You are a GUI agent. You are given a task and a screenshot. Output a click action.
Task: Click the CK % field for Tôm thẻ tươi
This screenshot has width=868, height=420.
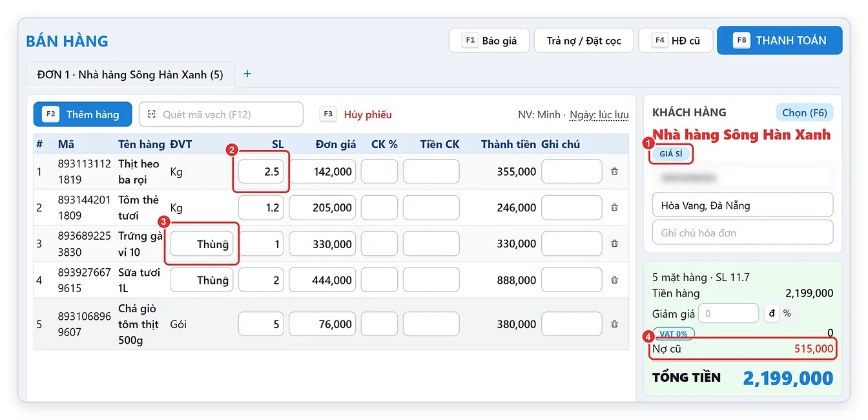[379, 208]
